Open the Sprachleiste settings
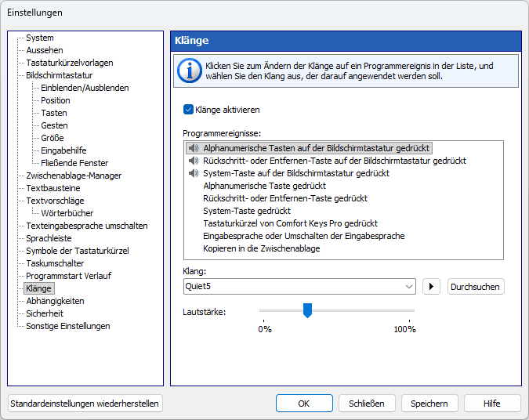Screen dimensions: 529x420 pyautogui.click(x=49, y=238)
